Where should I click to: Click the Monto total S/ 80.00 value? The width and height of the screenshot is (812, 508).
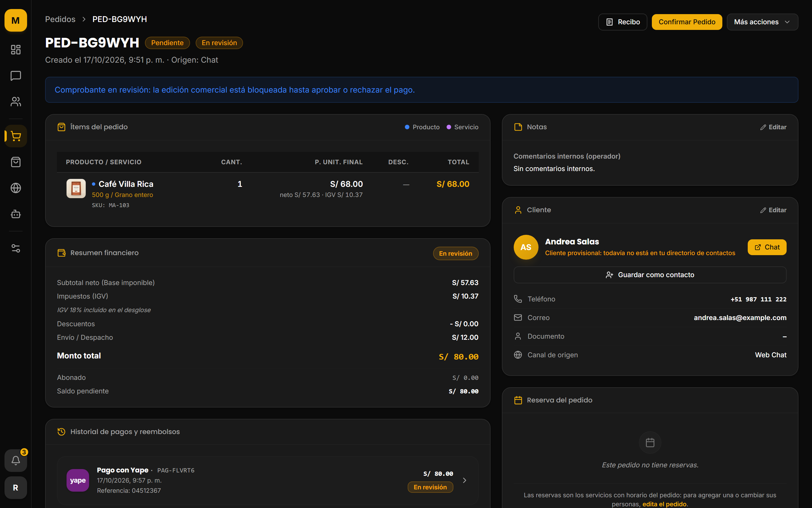pyautogui.click(x=458, y=356)
